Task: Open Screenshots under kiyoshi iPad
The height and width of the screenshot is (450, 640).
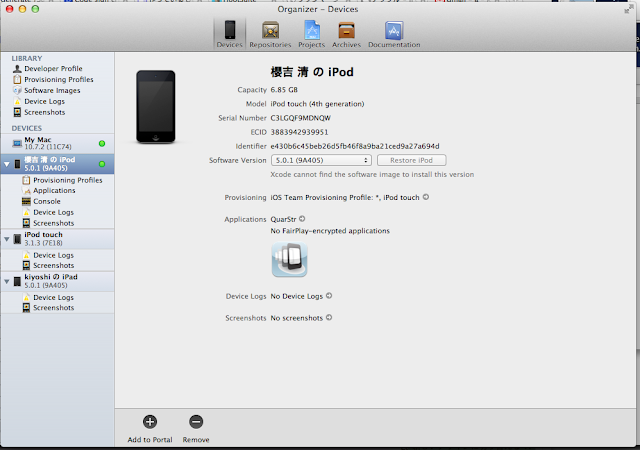Action: click(x=53, y=308)
